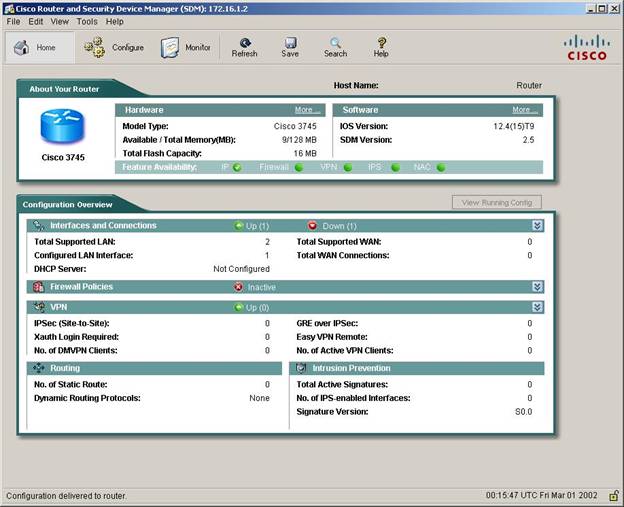Open the Monitor mode
The height and width of the screenshot is (507, 624).
(185, 48)
